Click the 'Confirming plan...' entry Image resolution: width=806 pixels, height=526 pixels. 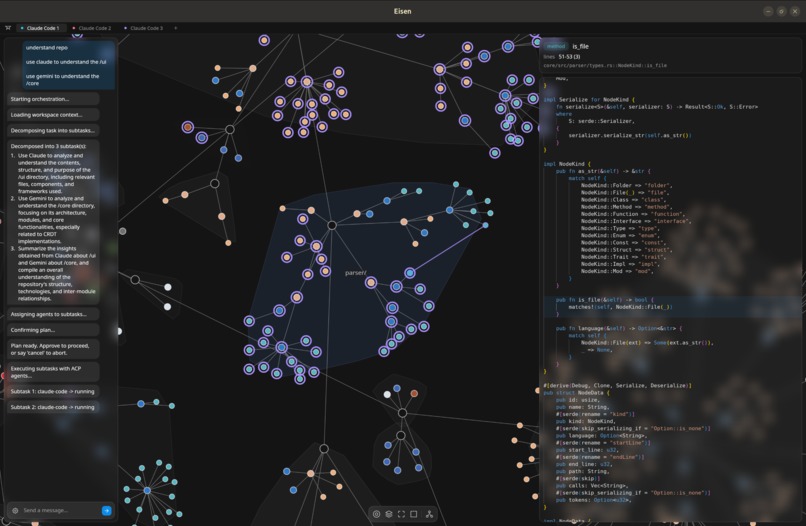[53, 330]
